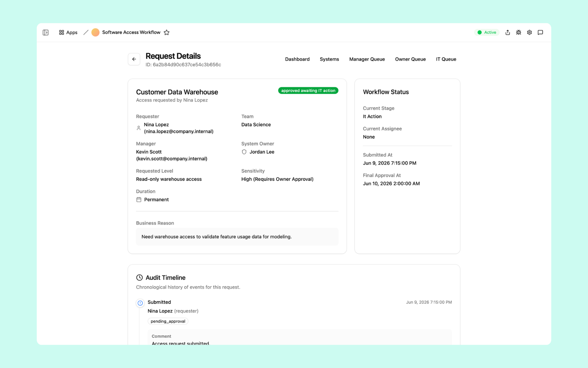
Task: Click the person icon beside Nina Lopez
Action: click(138, 128)
